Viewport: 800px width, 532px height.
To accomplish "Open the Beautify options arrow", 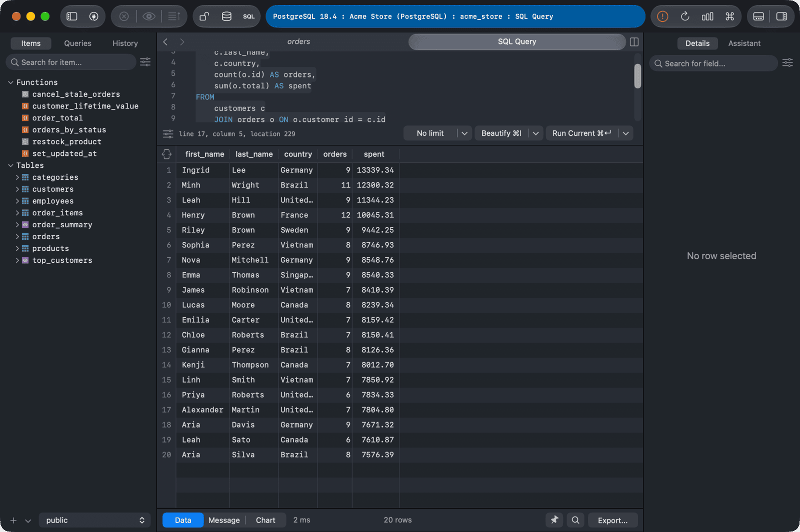I will [536, 133].
